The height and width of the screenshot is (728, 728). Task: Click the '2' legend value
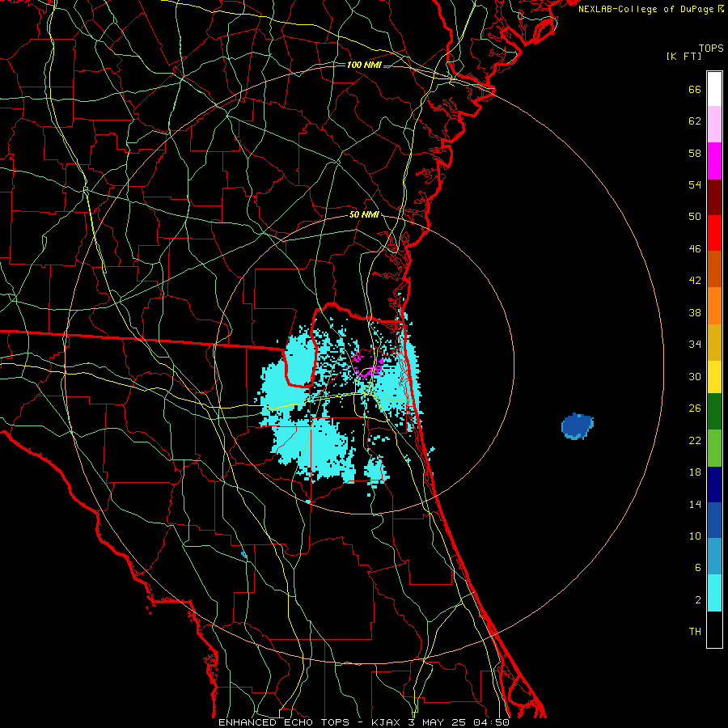point(698,600)
